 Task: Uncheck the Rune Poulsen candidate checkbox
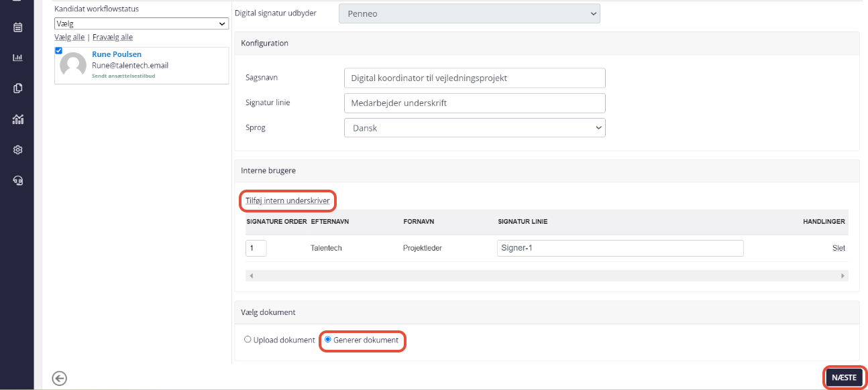(x=59, y=51)
